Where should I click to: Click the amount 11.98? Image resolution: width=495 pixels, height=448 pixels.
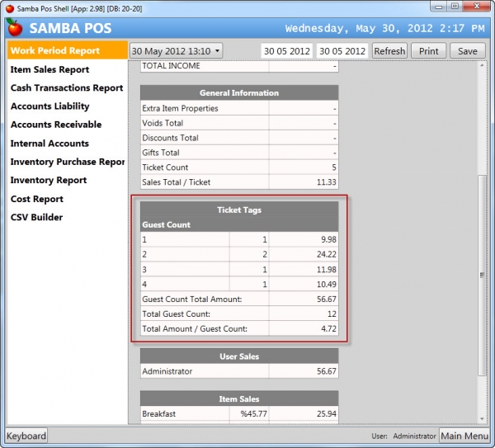tap(327, 270)
